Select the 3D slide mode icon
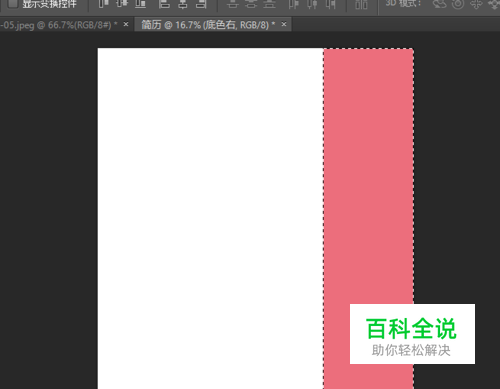 [494, 4]
